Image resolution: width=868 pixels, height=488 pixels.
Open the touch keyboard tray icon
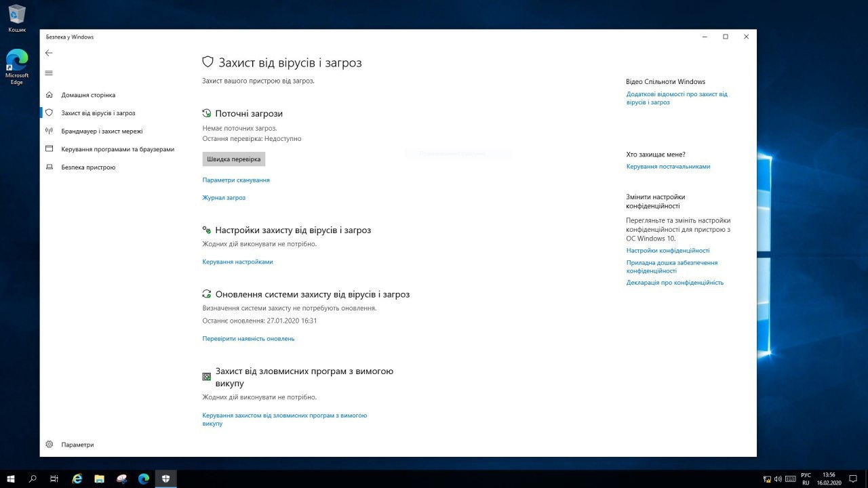point(790,479)
